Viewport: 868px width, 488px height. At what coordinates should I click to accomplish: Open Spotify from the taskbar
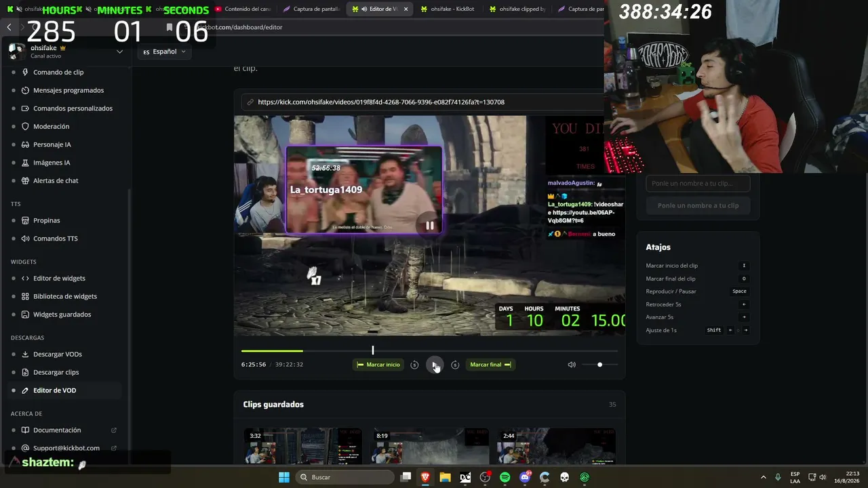(x=505, y=477)
